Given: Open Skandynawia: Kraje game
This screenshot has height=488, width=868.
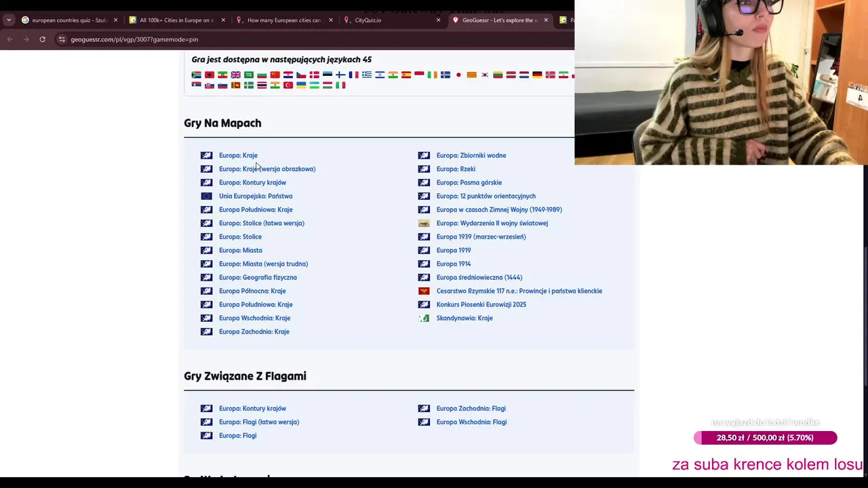Looking at the screenshot, I should [465, 318].
